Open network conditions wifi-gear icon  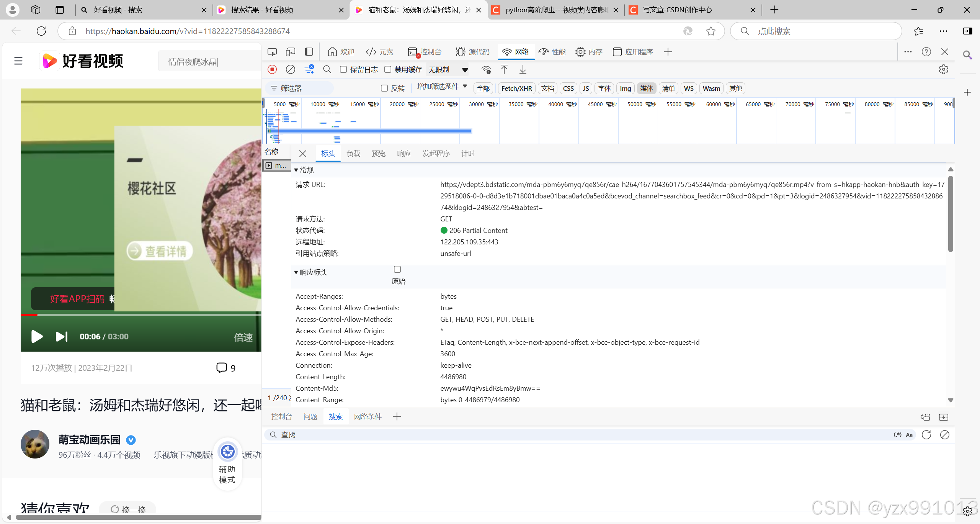coord(486,69)
